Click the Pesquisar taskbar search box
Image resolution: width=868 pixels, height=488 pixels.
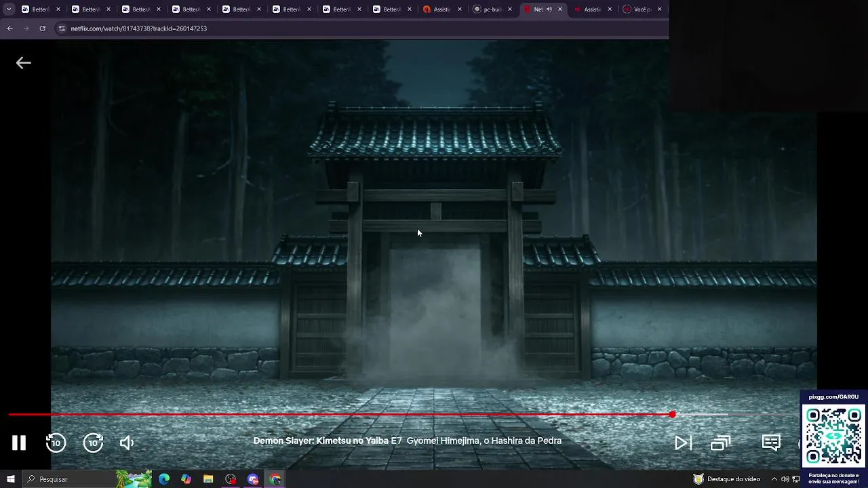click(87, 479)
